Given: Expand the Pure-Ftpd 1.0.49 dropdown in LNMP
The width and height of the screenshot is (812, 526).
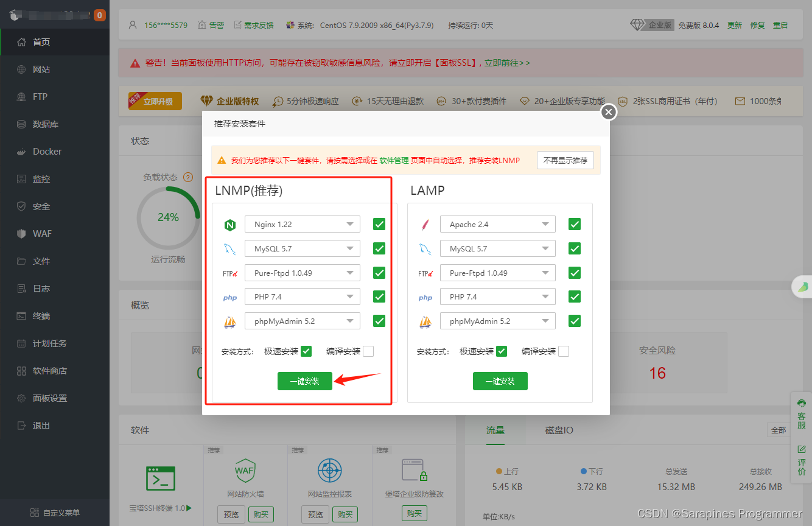Looking at the screenshot, I should tap(303, 273).
